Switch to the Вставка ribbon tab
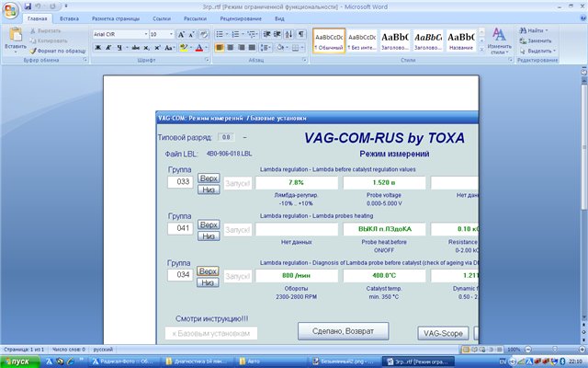 coord(69,18)
